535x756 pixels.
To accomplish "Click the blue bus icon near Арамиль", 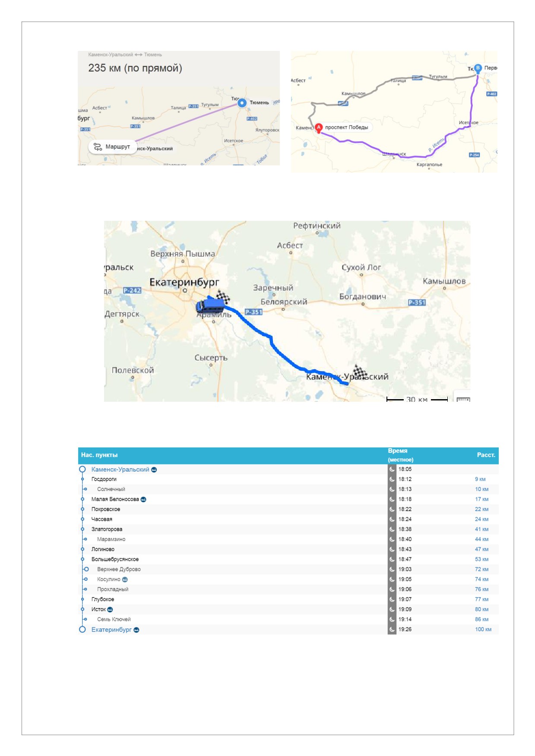I will [210, 306].
